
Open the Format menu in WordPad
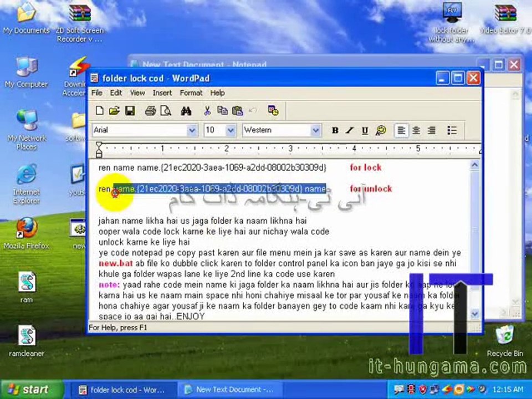191,93
